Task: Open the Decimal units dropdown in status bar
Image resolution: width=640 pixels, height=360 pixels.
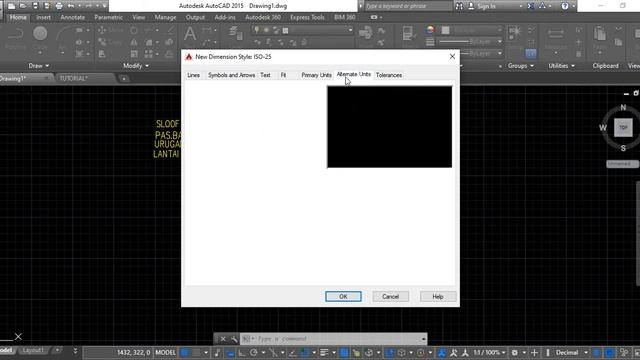Action: point(571,352)
